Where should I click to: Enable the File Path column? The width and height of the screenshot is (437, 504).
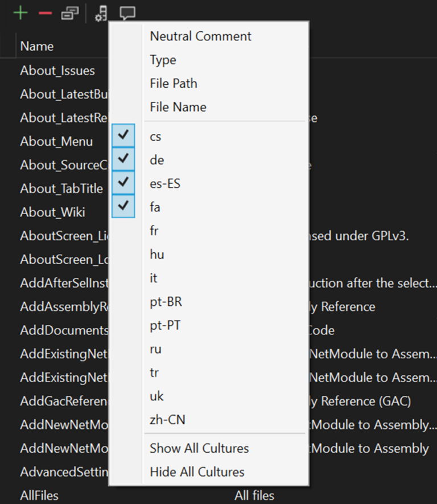[173, 83]
